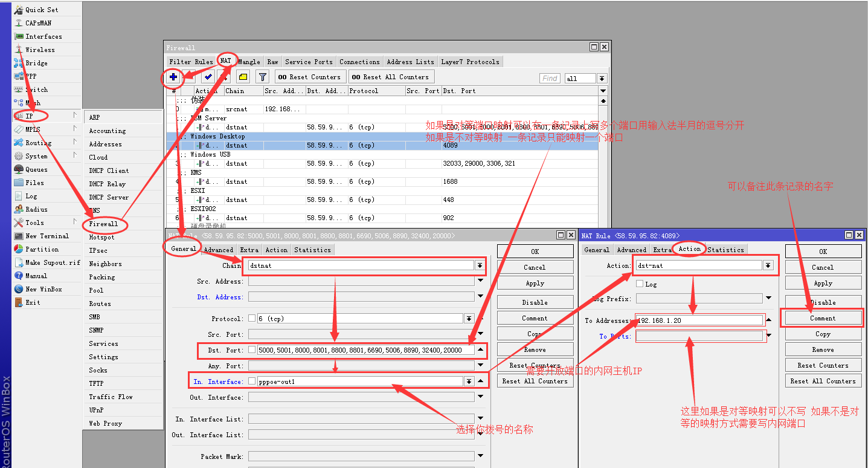Click Reset Counters in Firewall toolbar
The width and height of the screenshot is (868, 468).
pos(310,77)
